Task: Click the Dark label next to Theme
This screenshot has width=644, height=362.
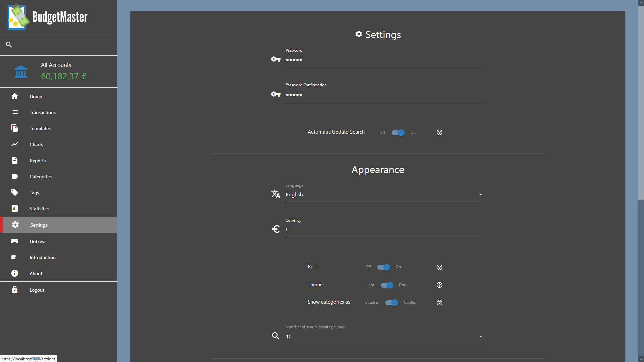Action: 403,285
